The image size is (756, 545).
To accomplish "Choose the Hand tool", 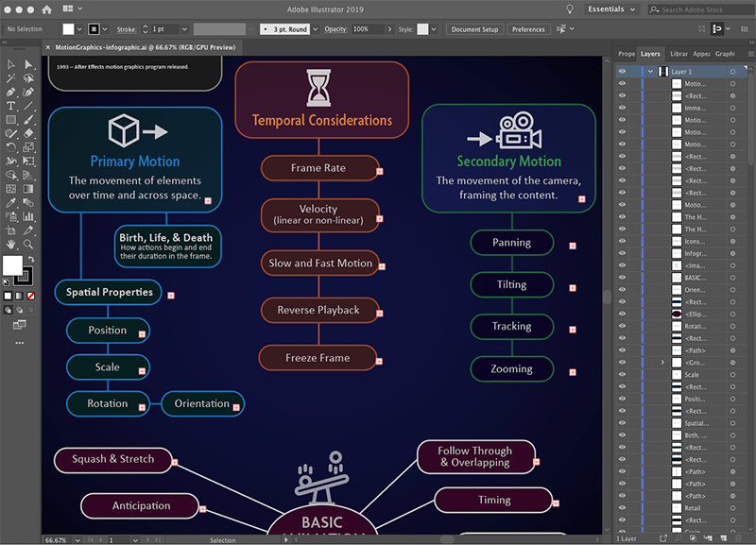I will [11, 244].
